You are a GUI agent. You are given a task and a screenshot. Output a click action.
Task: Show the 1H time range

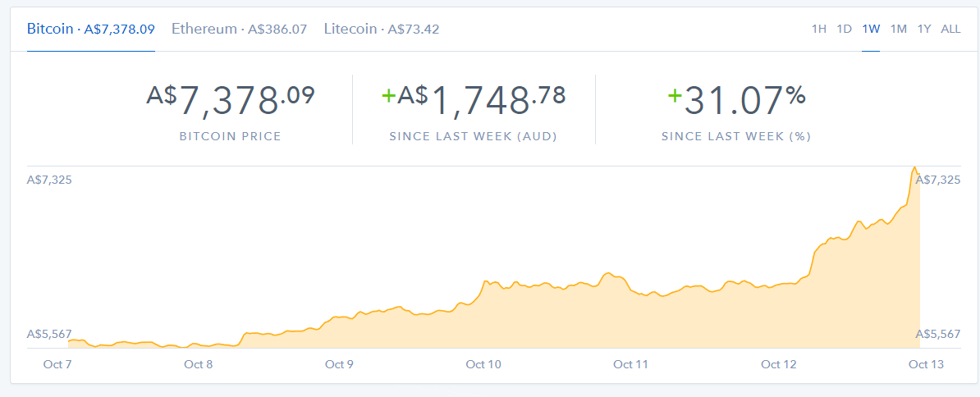(x=818, y=29)
